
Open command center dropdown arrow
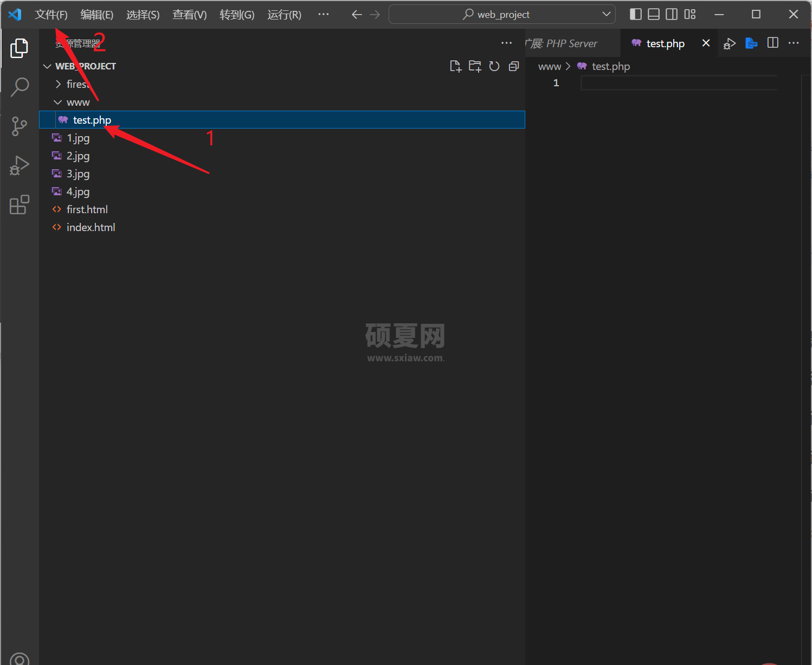coord(607,15)
